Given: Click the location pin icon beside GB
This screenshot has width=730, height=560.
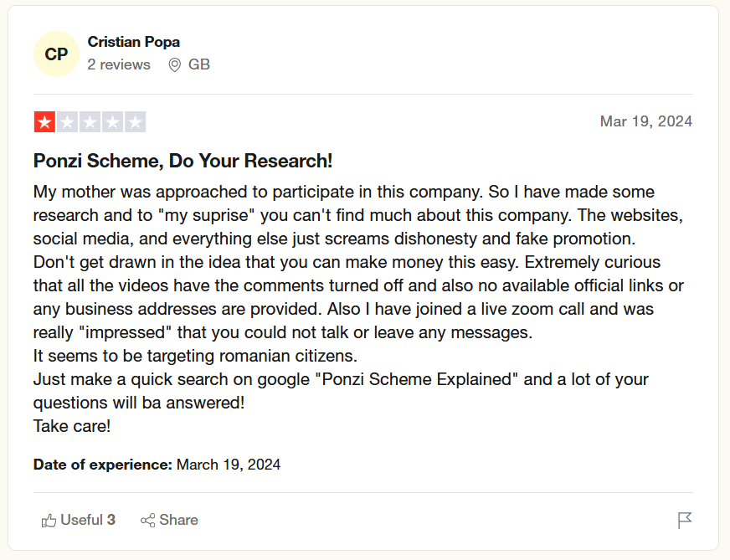Looking at the screenshot, I should (174, 65).
